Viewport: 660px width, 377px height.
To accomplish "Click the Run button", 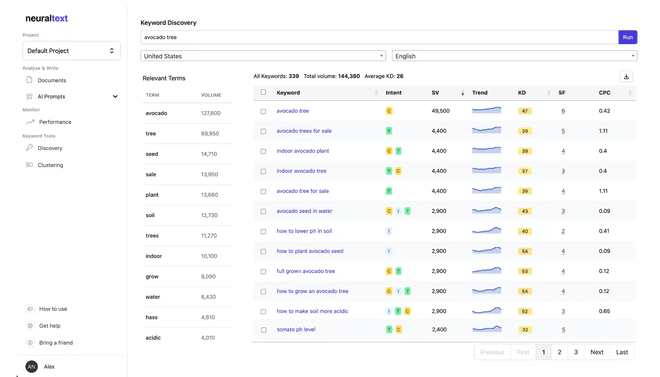I will coord(628,37).
